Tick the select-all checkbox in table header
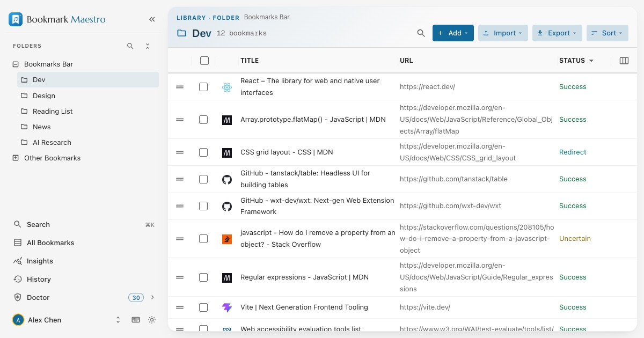The width and height of the screenshot is (644, 338). [204, 61]
